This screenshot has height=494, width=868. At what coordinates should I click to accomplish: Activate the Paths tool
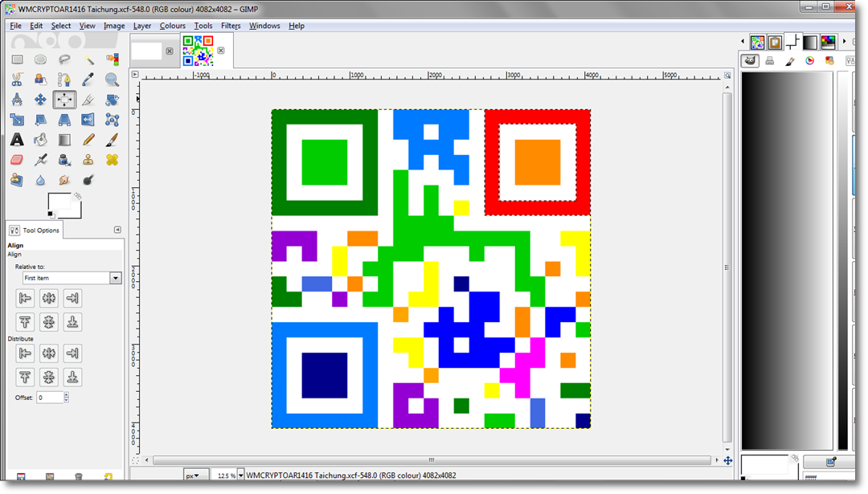(x=64, y=80)
